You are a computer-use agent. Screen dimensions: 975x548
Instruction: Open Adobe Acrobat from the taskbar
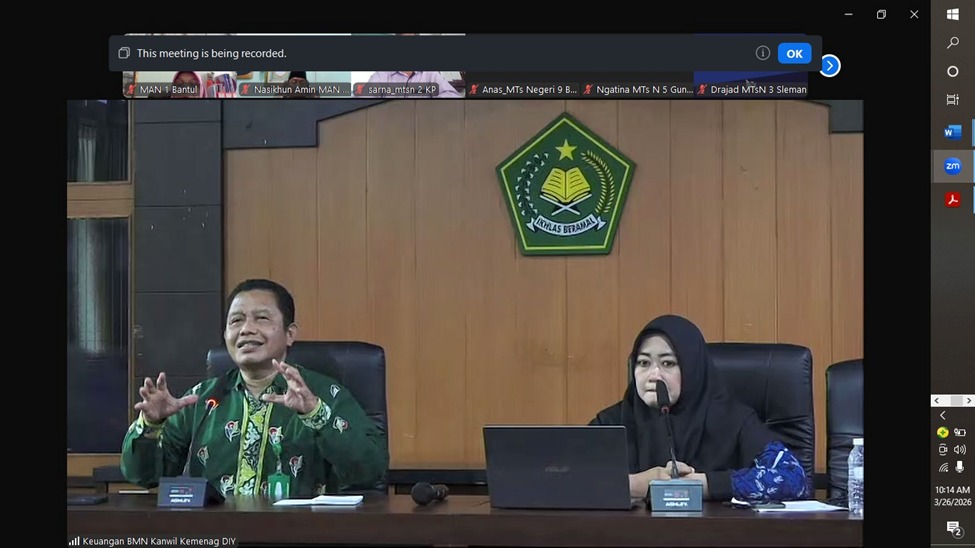coord(953,200)
